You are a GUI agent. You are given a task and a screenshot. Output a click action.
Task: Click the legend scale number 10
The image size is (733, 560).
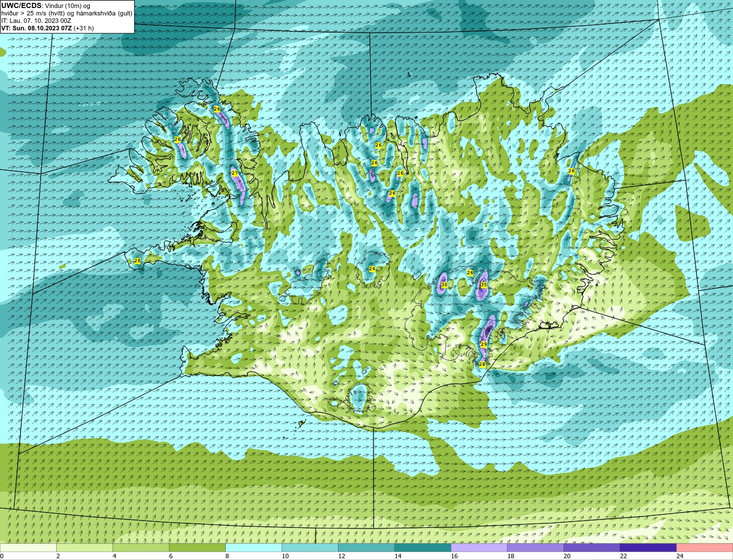[x=285, y=556]
